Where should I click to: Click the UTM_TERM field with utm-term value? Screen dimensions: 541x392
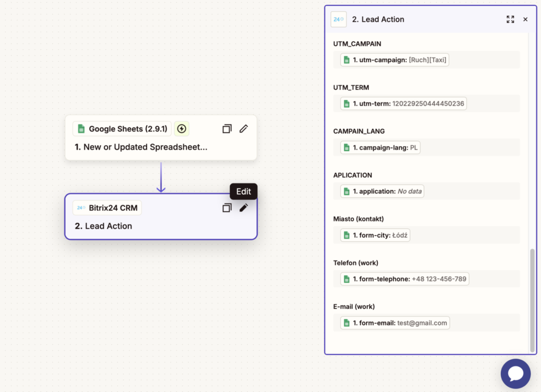point(403,104)
